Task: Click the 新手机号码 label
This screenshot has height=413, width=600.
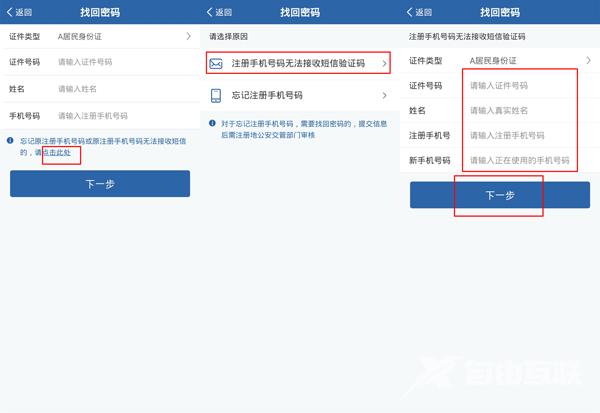Action: [x=429, y=160]
